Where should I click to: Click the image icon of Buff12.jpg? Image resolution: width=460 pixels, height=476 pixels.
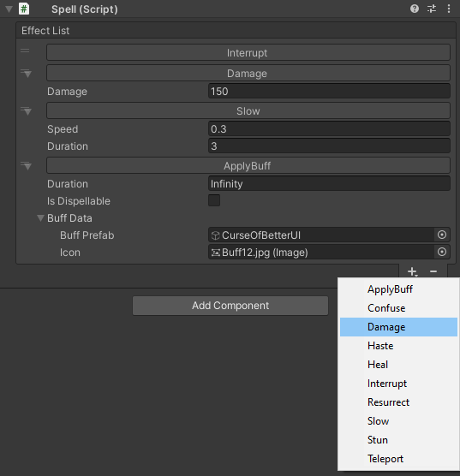[x=215, y=253]
